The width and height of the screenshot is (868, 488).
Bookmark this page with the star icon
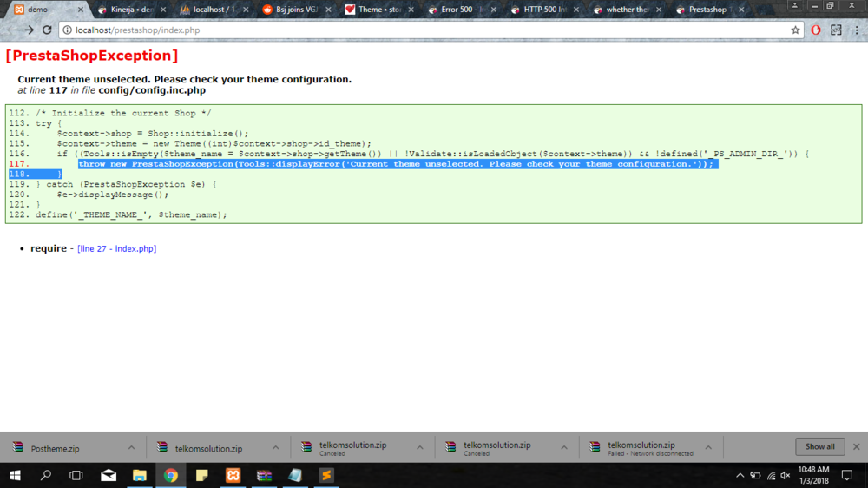(795, 30)
